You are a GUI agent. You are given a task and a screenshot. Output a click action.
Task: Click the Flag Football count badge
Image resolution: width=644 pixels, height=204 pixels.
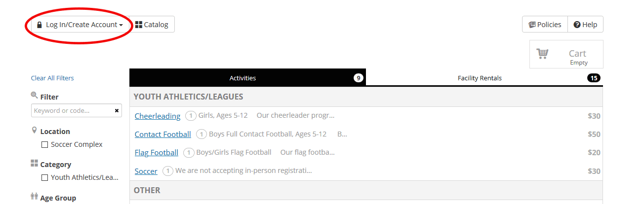point(189,153)
